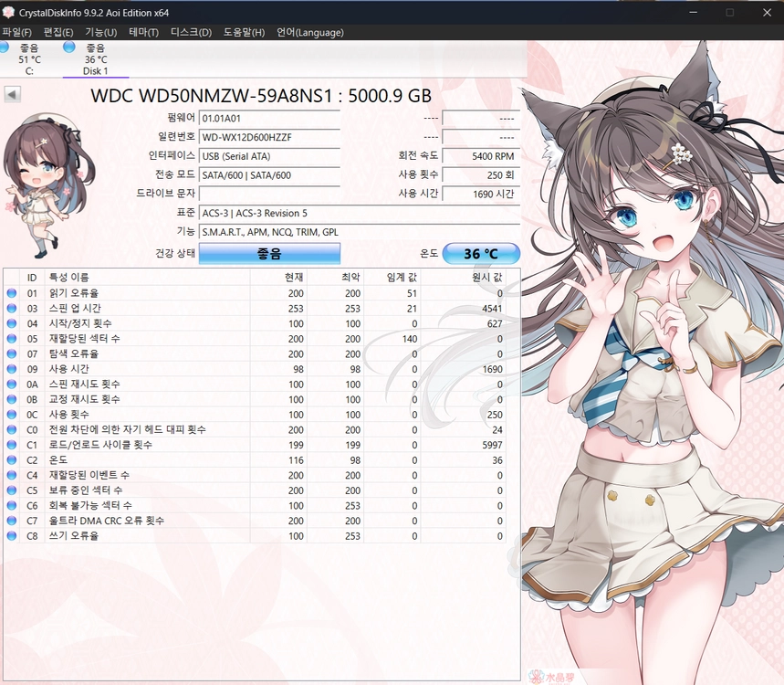Open the 테마(T) menu
The image size is (784, 685).
143,33
